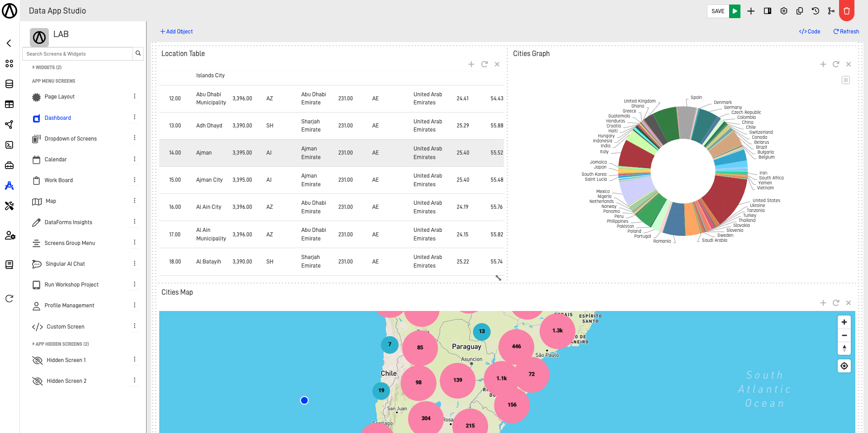Click the Location Table resize handle
868x433 pixels.
point(498,278)
